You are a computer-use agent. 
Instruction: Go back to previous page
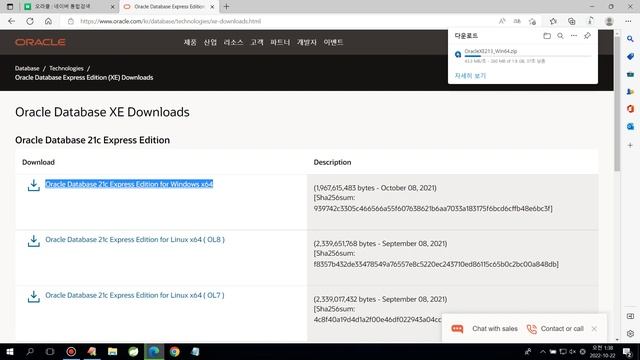(11, 21)
